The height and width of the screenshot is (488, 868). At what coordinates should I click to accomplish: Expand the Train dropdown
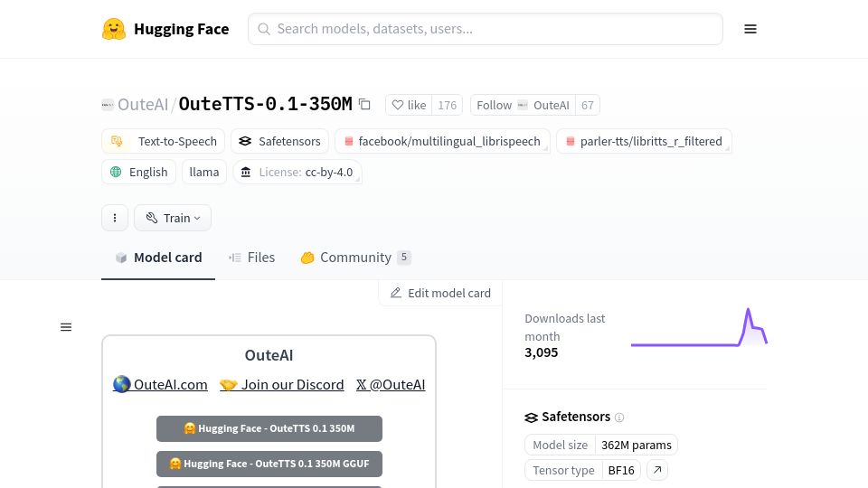click(173, 218)
